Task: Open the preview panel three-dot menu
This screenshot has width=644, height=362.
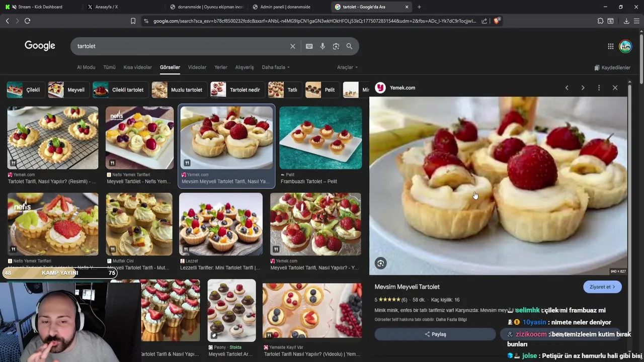Action: pos(599,87)
